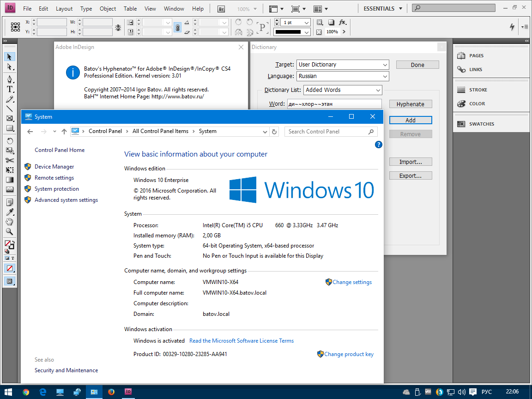This screenshot has height=399, width=532.
Task: Select the Line tool
Action: point(10,109)
